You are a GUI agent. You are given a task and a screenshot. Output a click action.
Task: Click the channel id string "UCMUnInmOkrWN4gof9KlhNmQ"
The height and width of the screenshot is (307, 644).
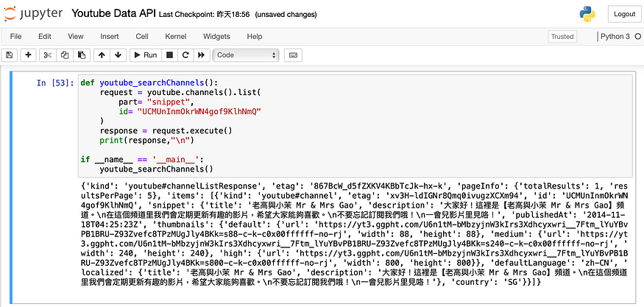pyautogui.click(x=199, y=111)
